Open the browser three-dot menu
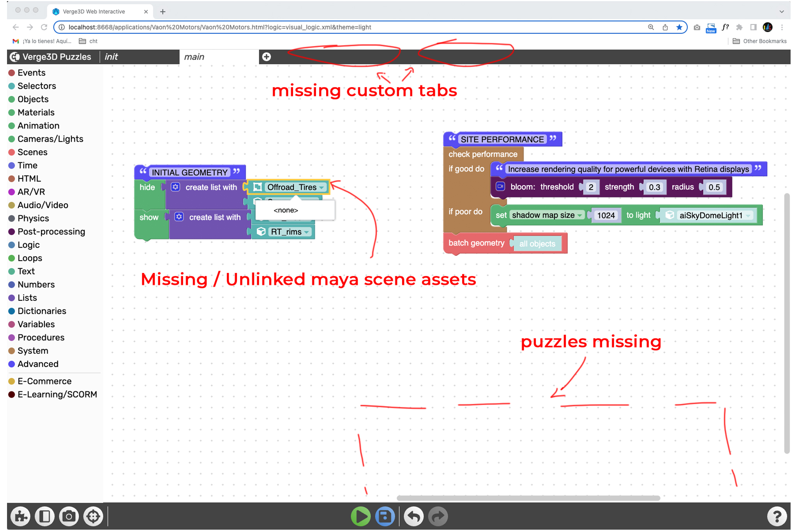Viewport: 798px width, 532px height. click(782, 27)
